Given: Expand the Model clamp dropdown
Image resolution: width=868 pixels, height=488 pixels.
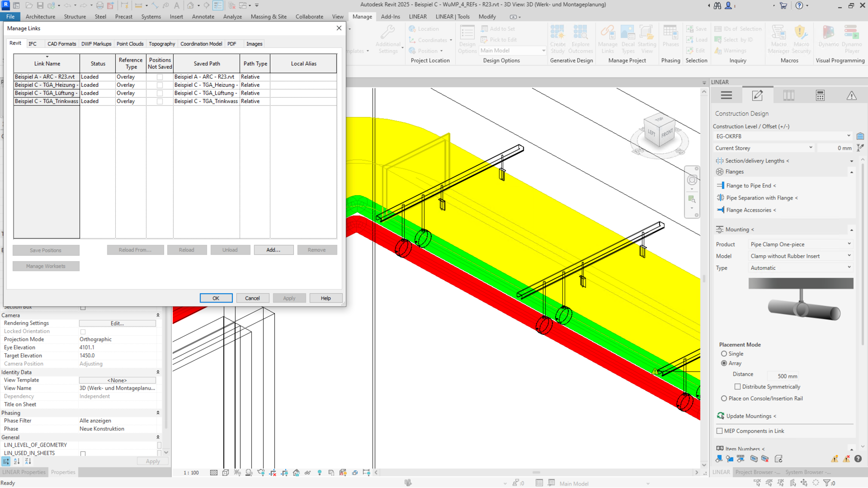Looking at the screenshot, I should [801, 256].
